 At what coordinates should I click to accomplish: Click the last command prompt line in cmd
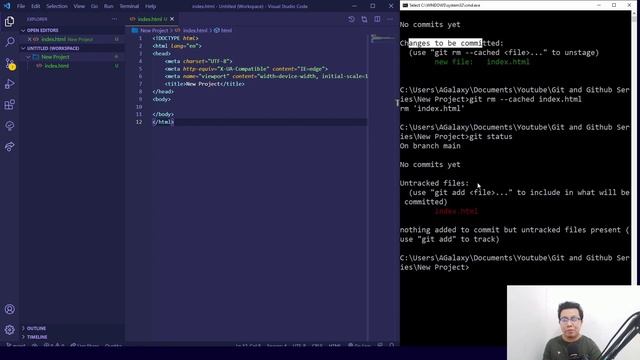coord(514,262)
